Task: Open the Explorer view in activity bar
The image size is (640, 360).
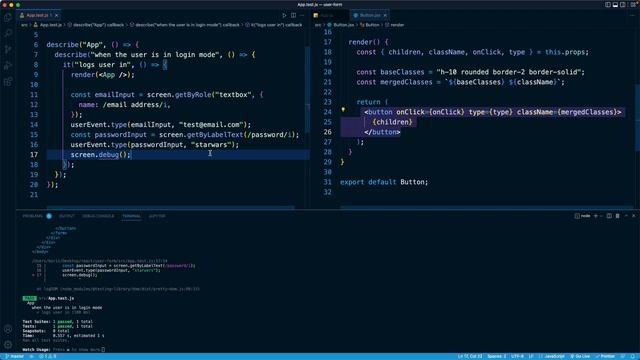Action: (x=8, y=17)
